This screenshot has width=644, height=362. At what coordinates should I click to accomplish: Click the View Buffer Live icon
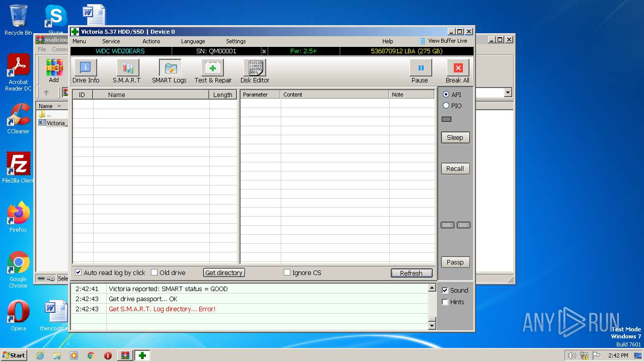422,41
